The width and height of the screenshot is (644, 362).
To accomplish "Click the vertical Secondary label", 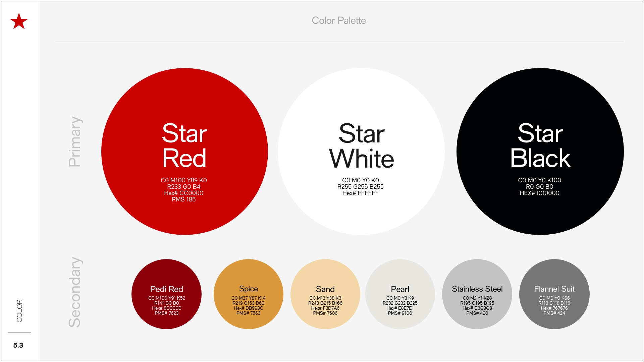I will [x=74, y=292].
